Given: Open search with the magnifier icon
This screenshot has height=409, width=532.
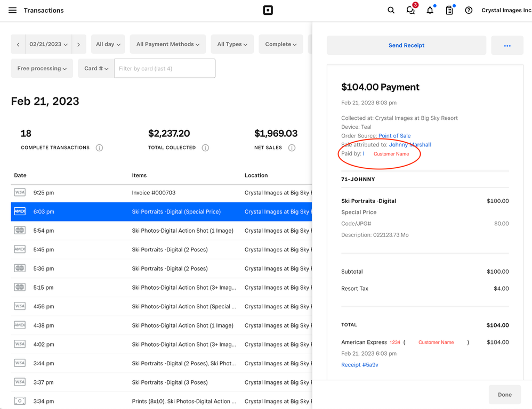Looking at the screenshot, I should click(x=391, y=10).
